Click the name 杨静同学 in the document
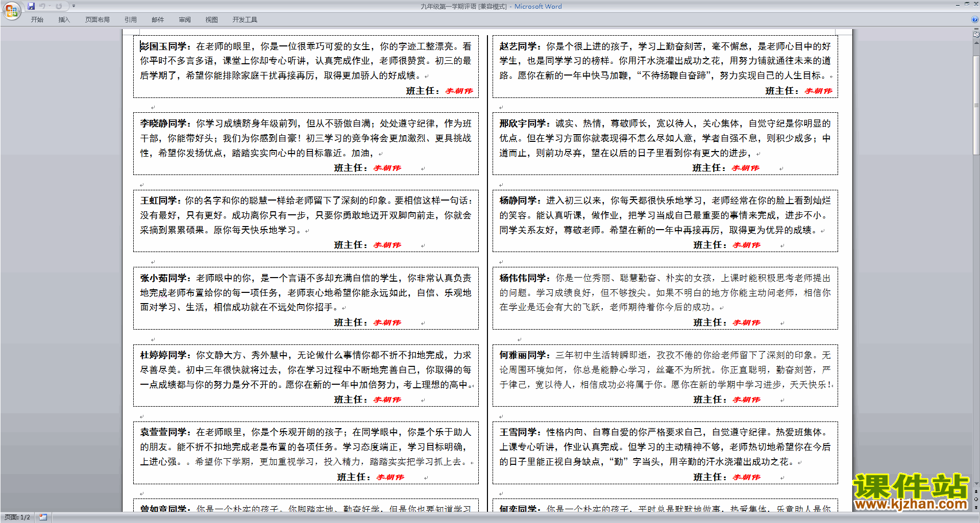Viewport: 980px width, 523px height. click(x=518, y=201)
